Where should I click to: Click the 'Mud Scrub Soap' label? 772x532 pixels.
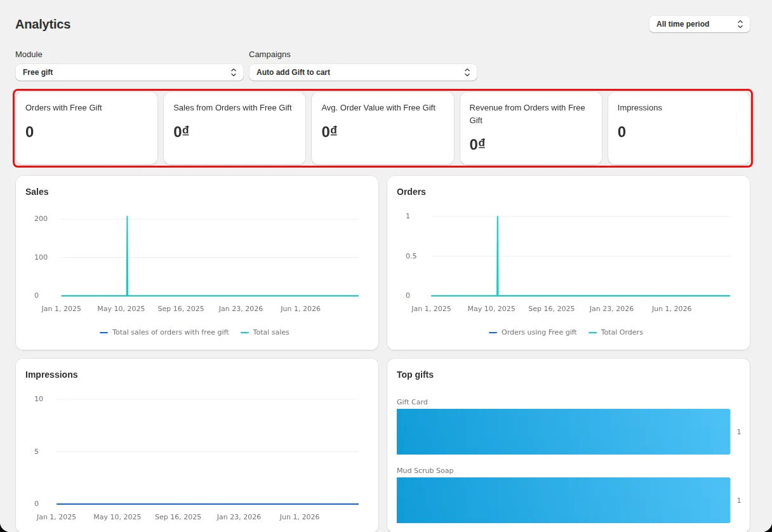[x=425, y=470]
